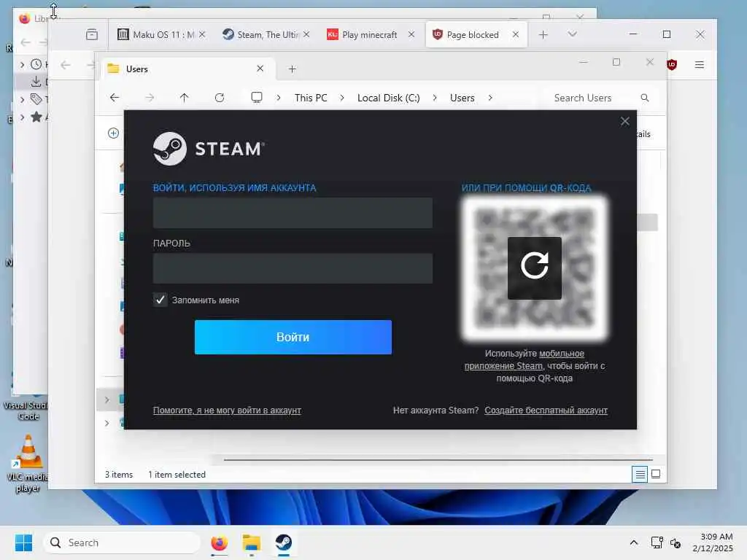Switch to large icons view in File Explorer

pos(656,474)
